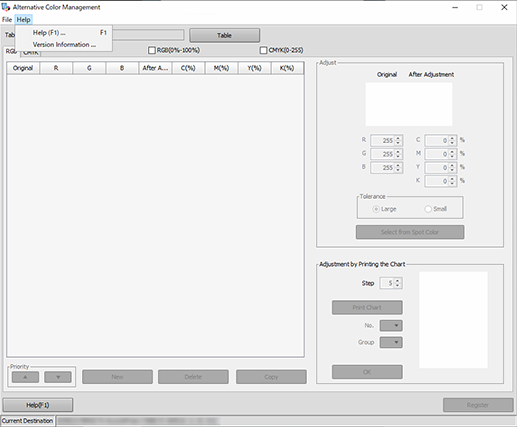This screenshot has width=517, height=427.
Task: Increase the Step value spinner
Action: [397, 281]
